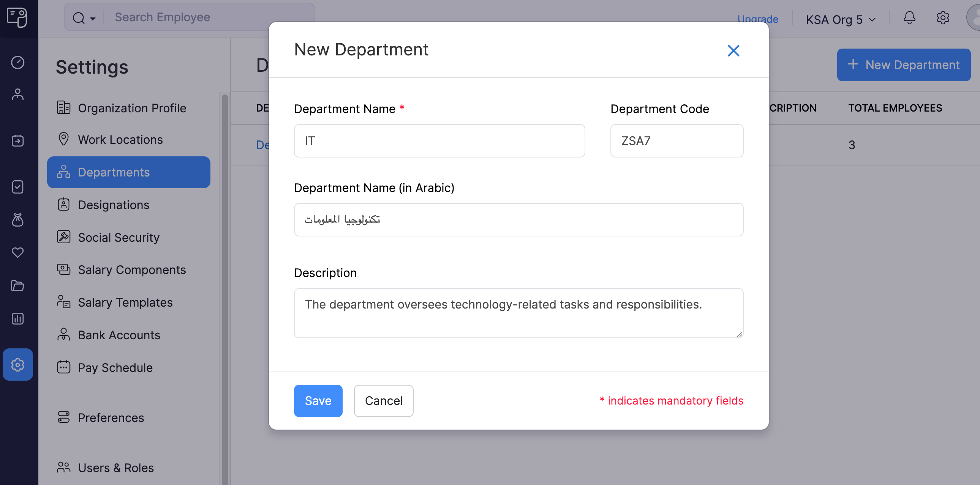
Task: Open Social Security settings
Action: pos(129,238)
